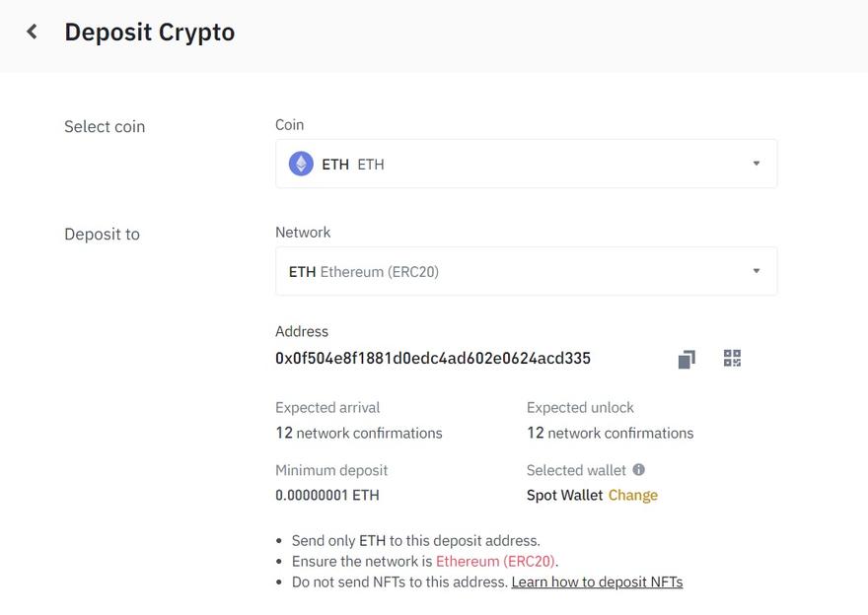
Task: Open the Selected wallet info tooltip
Action: tap(637, 469)
